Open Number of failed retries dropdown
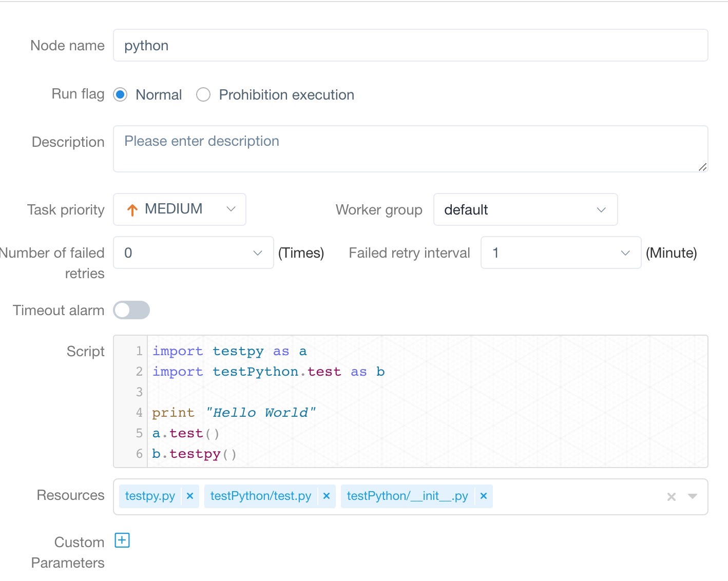The width and height of the screenshot is (728, 581). click(193, 253)
